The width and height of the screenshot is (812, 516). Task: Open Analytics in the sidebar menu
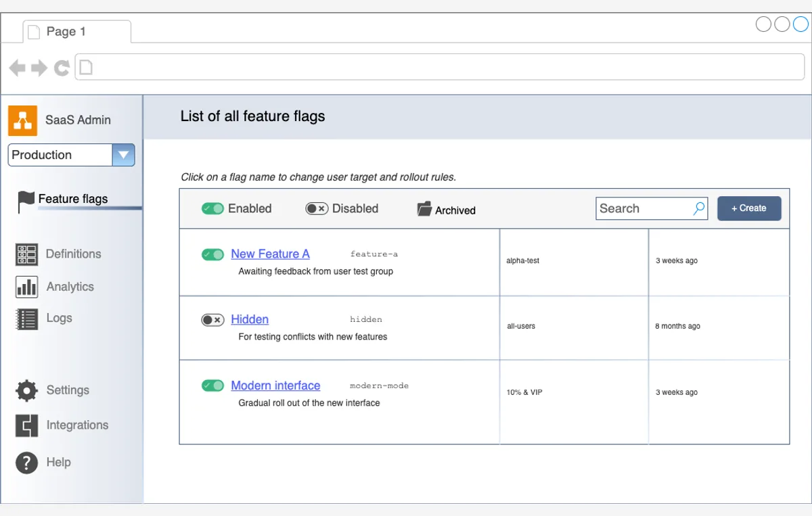70,287
